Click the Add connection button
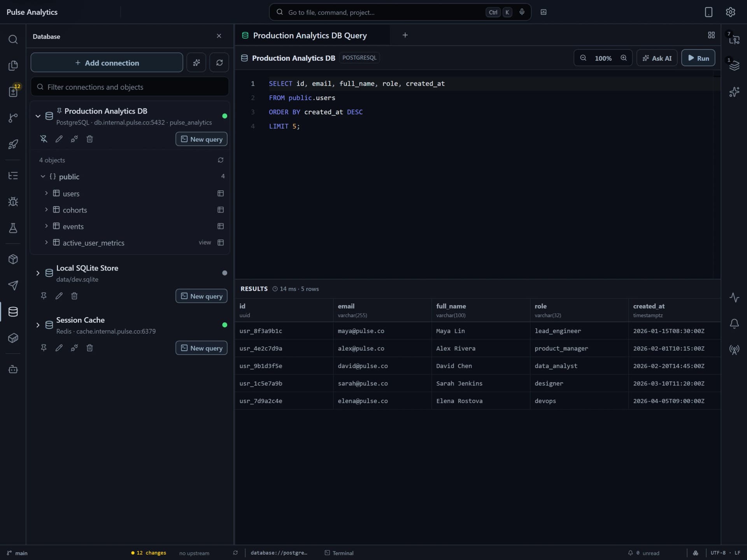This screenshot has width=747, height=560. tap(107, 63)
